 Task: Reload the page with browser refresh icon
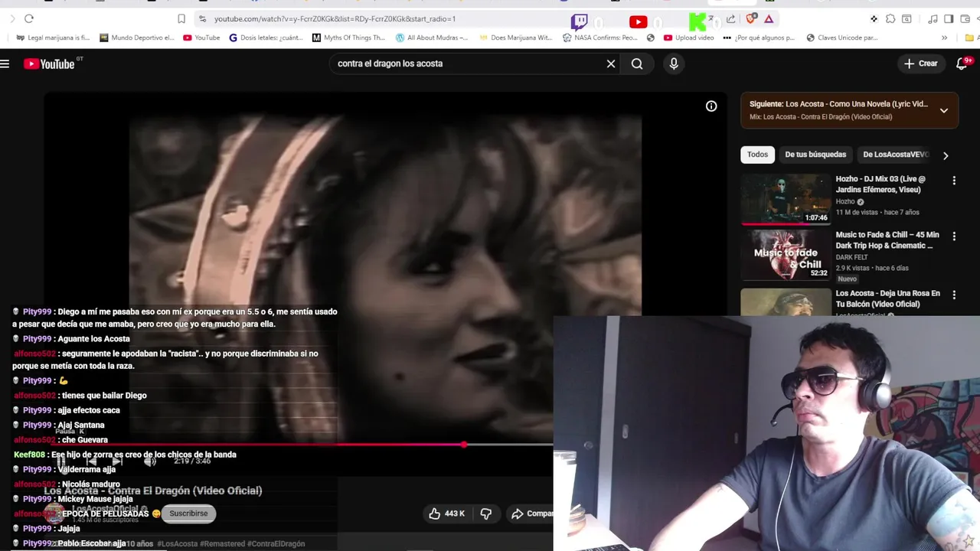[29, 18]
